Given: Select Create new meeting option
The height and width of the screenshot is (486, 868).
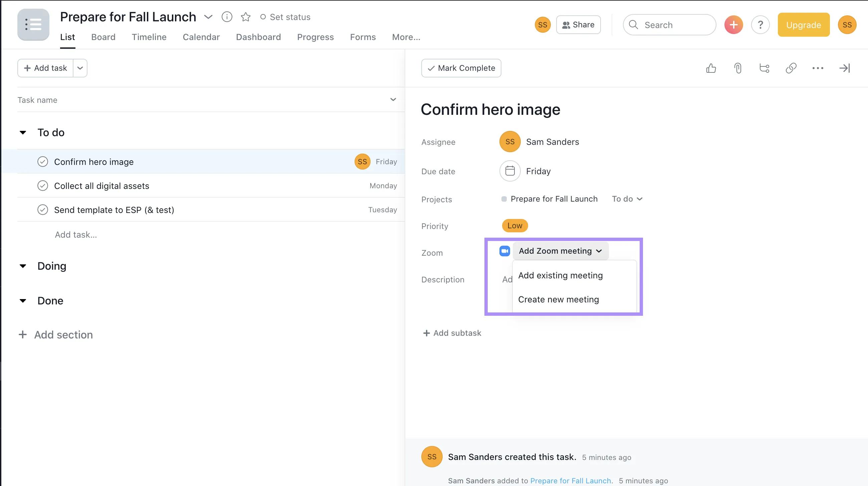Looking at the screenshot, I should [x=558, y=299].
